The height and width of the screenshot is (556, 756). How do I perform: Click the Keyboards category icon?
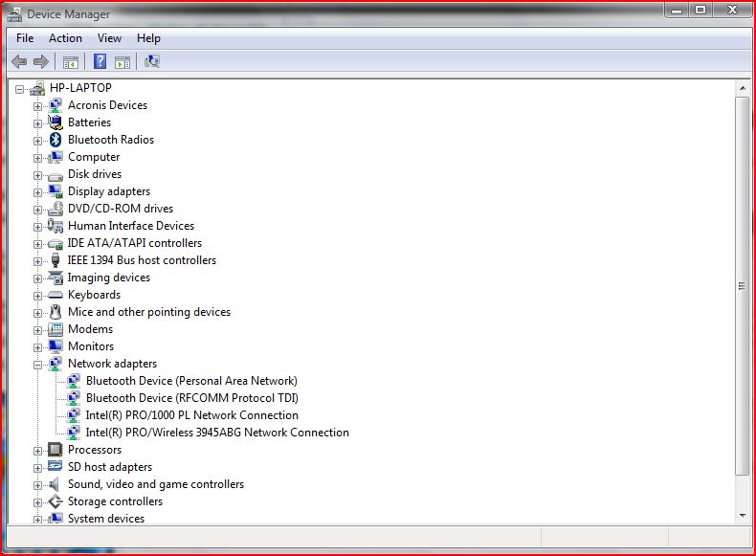[56, 295]
